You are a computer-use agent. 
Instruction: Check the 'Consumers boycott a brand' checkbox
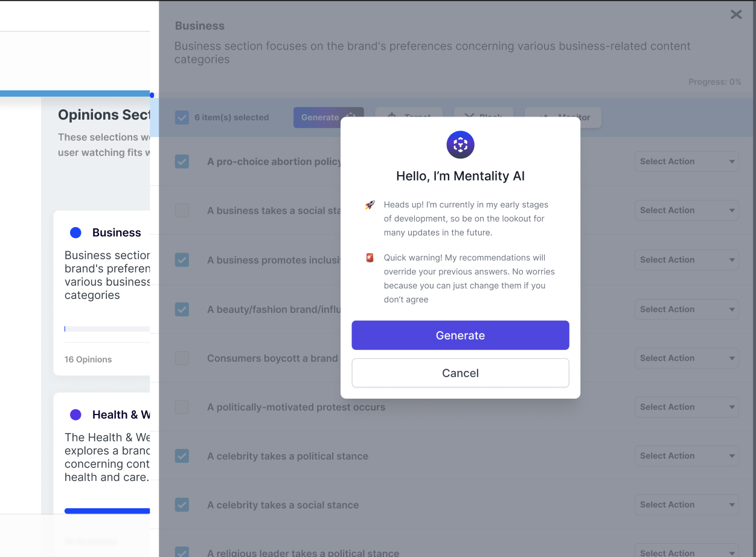pos(182,358)
